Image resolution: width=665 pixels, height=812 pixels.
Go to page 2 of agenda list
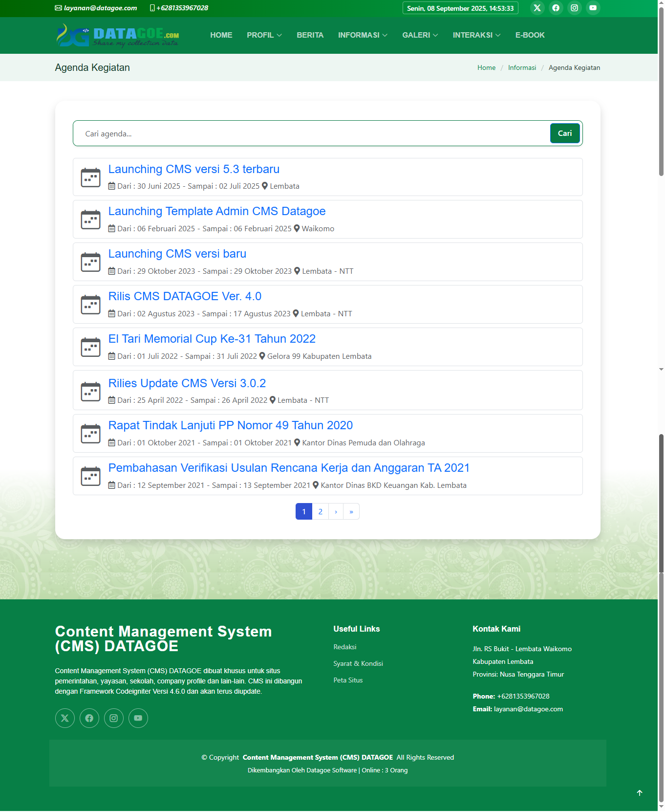(320, 512)
